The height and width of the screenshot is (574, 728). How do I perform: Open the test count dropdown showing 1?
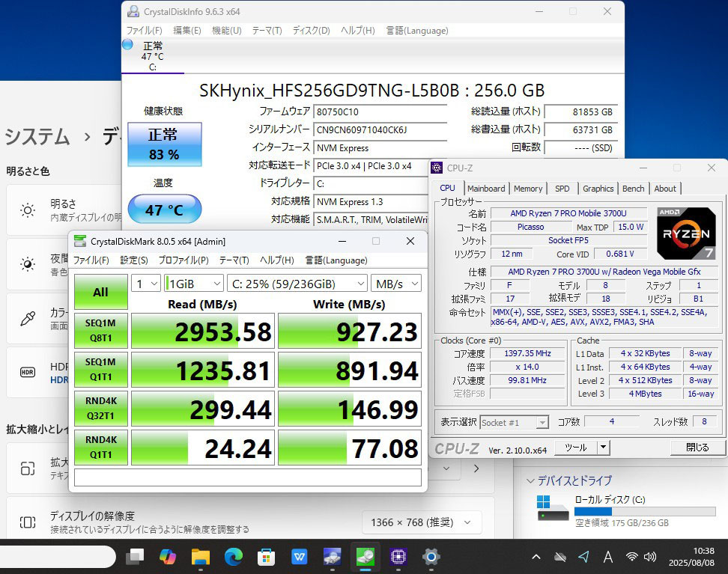146,284
